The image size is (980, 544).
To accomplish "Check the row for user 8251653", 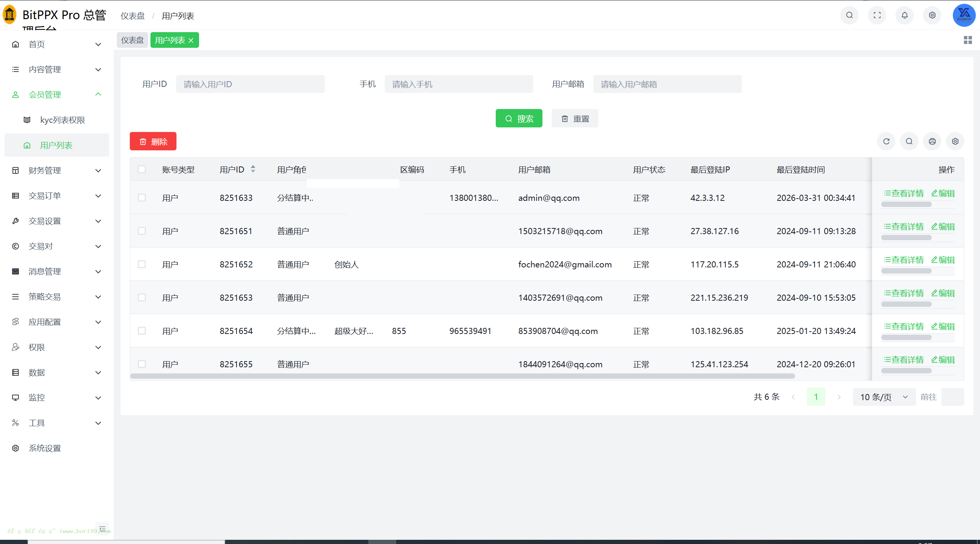I will [142, 297].
